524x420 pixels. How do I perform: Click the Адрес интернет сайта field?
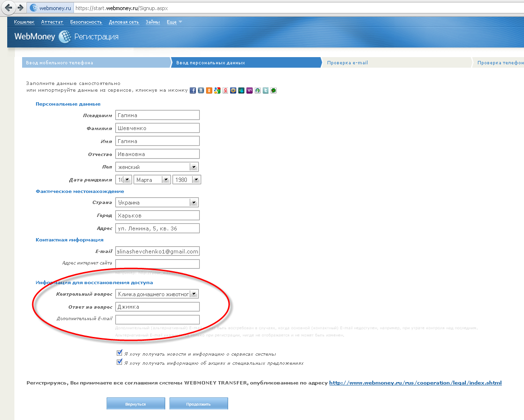click(x=158, y=264)
